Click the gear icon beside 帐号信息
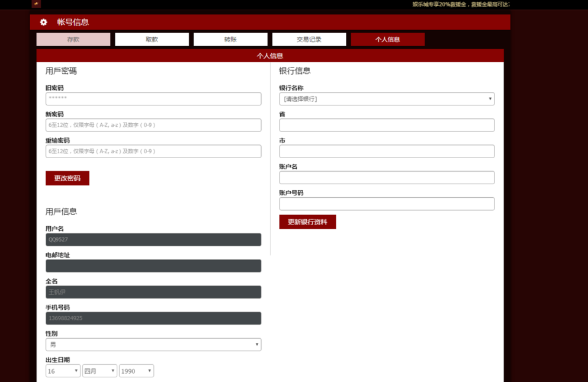Screen dimensions: 588x382 [43, 23]
